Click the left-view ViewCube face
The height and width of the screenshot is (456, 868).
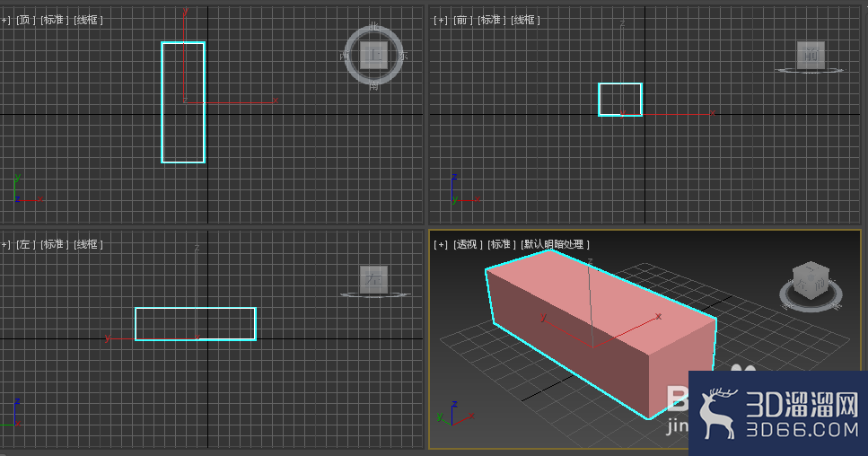click(x=373, y=279)
